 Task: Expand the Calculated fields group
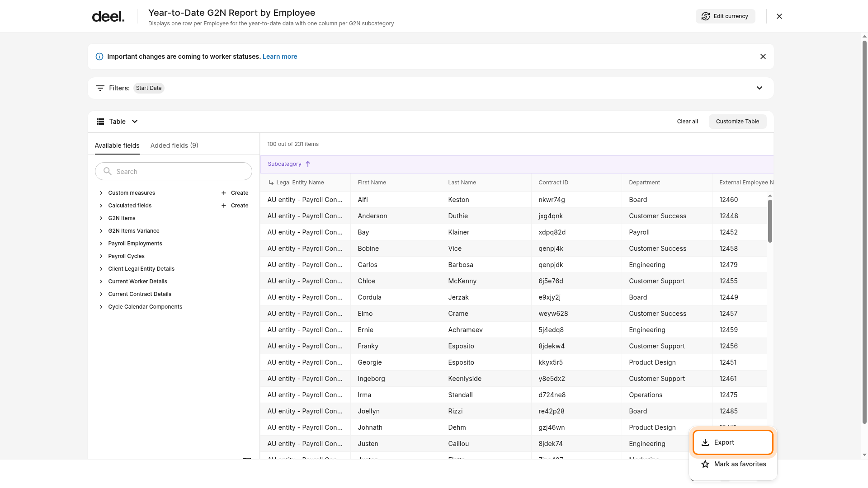(101, 206)
